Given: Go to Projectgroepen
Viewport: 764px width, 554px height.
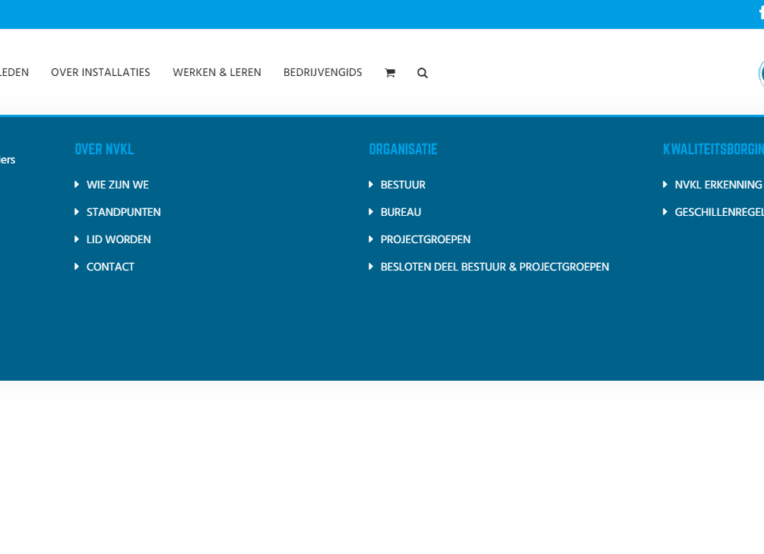Looking at the screenshot, I should 425,240.
